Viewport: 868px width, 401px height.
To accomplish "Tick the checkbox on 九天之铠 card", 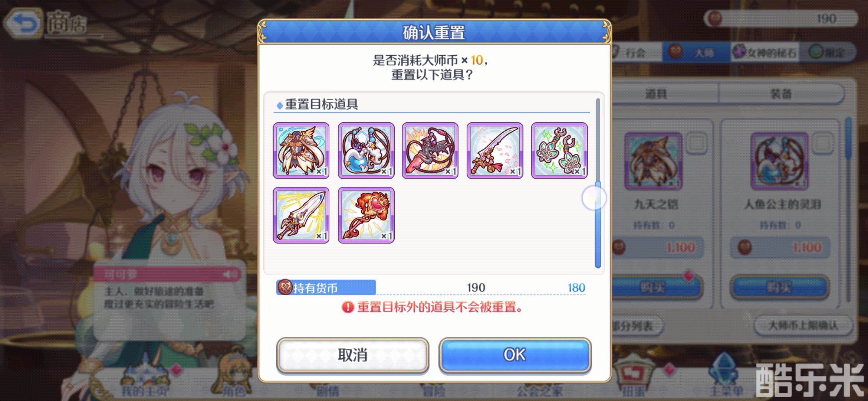I will (x=696, y=143).
